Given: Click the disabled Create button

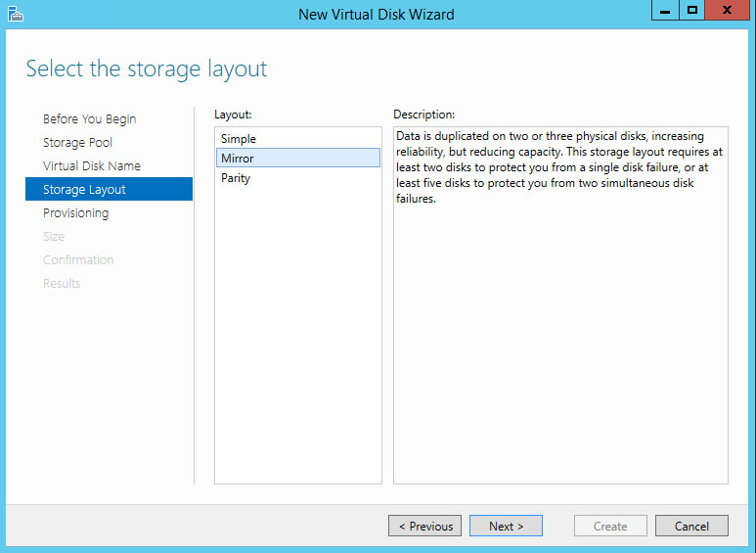Looking at the screenshot, I should [x=609, y=526].
